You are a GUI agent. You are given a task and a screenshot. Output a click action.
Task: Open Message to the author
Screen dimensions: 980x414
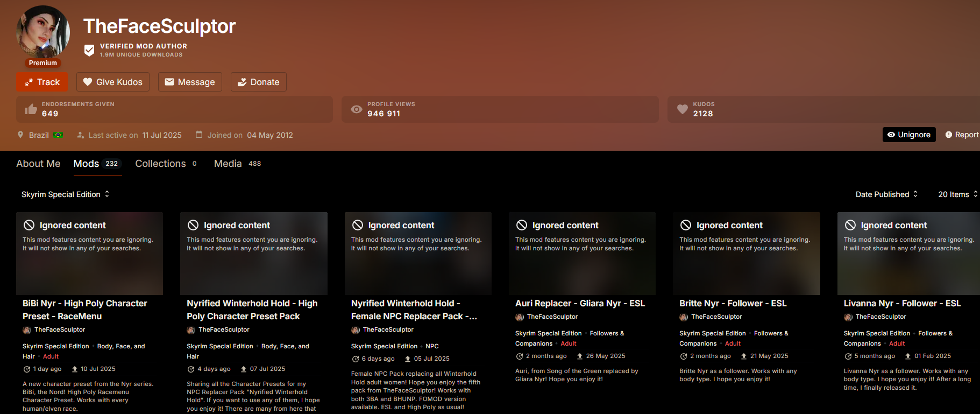coord(190,82)
